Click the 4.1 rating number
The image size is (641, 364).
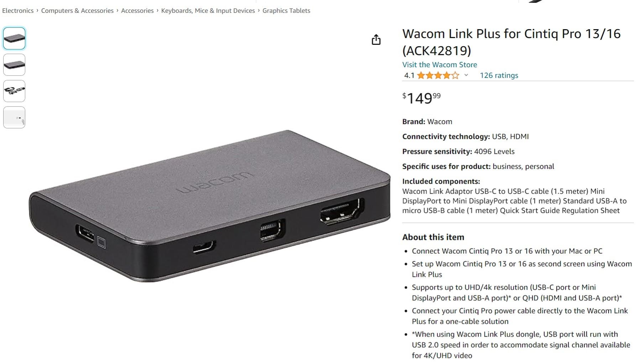coord(409,75)
